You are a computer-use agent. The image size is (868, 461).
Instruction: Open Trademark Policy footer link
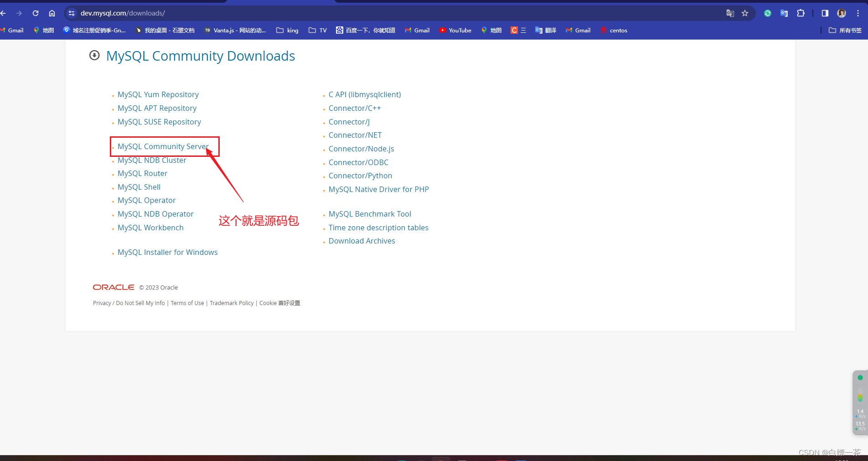click(x=232, y=303)
